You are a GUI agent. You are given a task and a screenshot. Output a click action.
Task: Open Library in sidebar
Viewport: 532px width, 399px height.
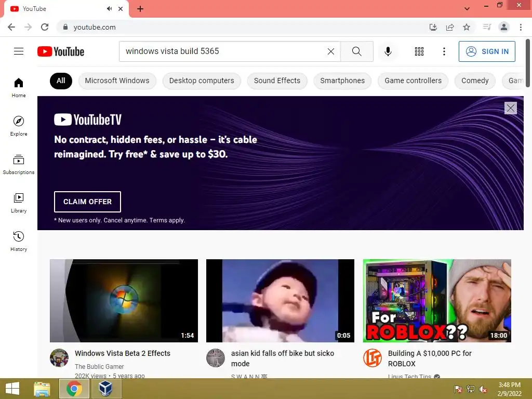coord(19,203)
